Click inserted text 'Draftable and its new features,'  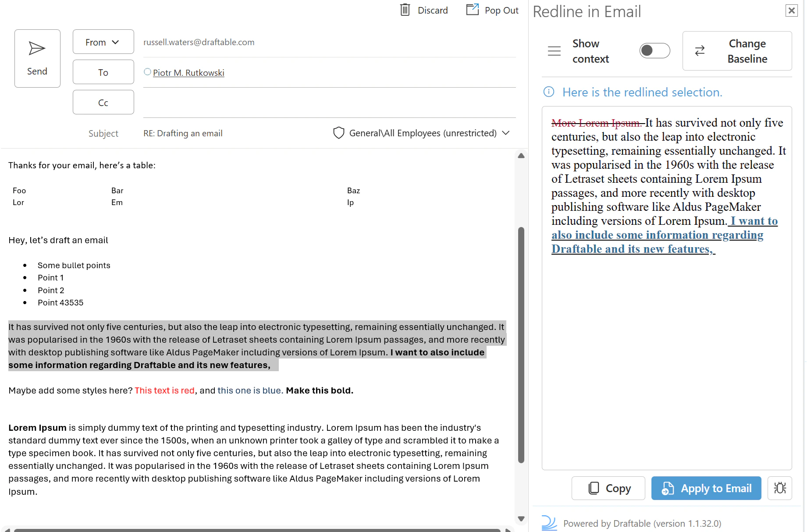point(632,249)
